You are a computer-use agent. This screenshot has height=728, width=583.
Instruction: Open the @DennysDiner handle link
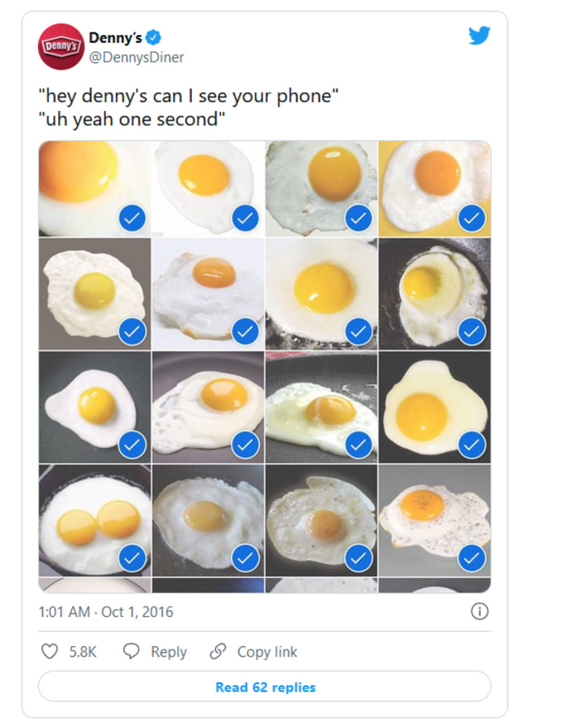(x=136, y=57)
